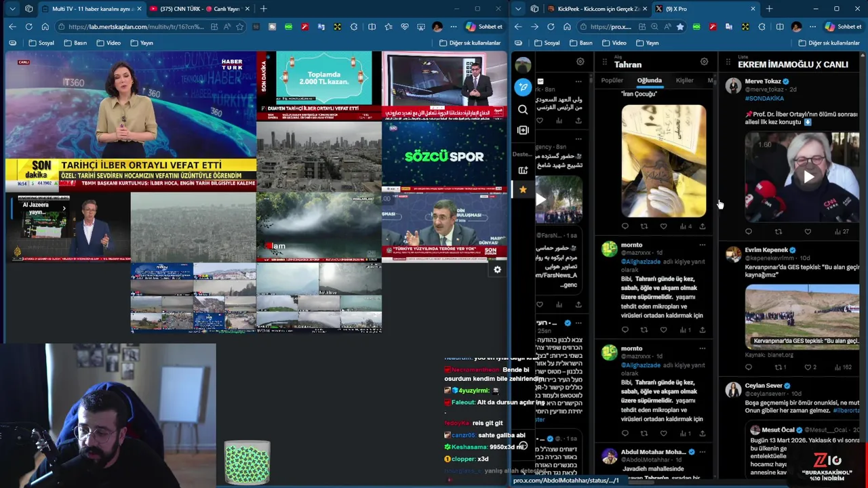Click zoom icon in X Pro address bar
Screen dimensions: 868x488
(x=654, y=26)
